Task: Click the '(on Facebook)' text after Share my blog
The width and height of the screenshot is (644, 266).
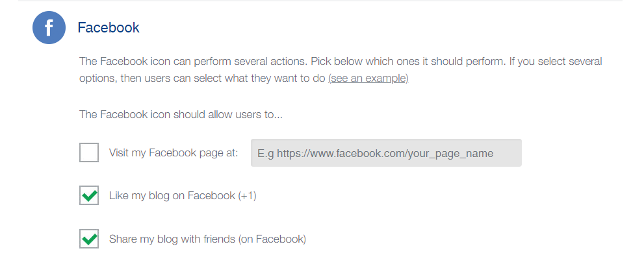Action: [x=272, y=239]
